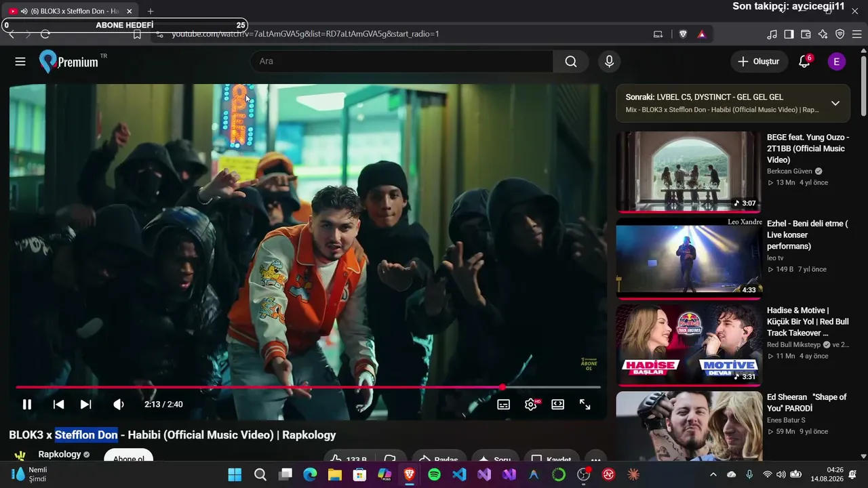Viewport: 868px width, 488px height.
Task: Subscribe with the Abone ol button
Action: [128, 455]
